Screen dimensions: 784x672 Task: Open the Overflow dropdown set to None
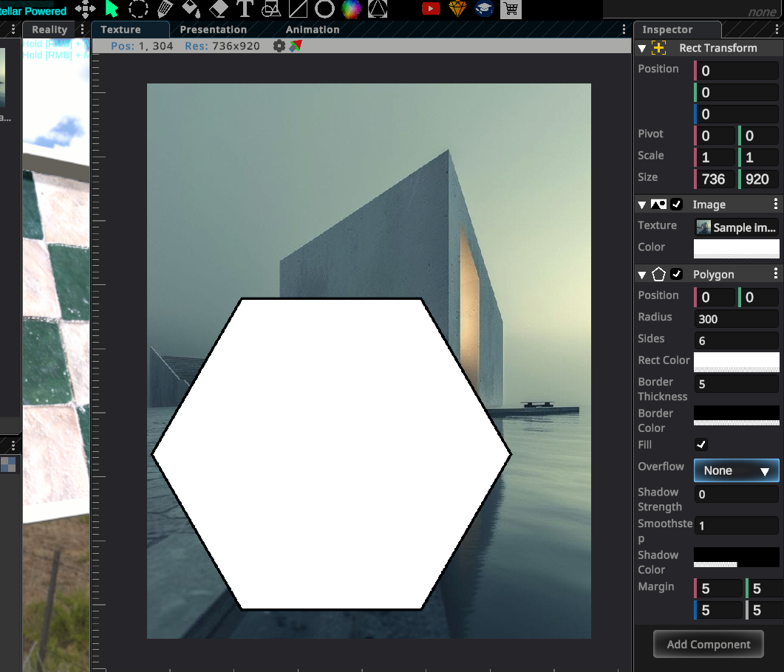click(x=736, y=470)
